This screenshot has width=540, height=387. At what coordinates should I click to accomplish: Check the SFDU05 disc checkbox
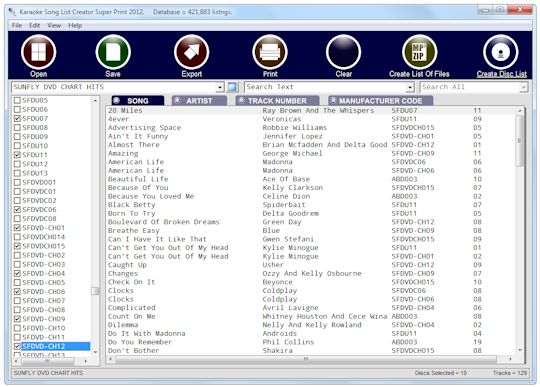point(17,100)
